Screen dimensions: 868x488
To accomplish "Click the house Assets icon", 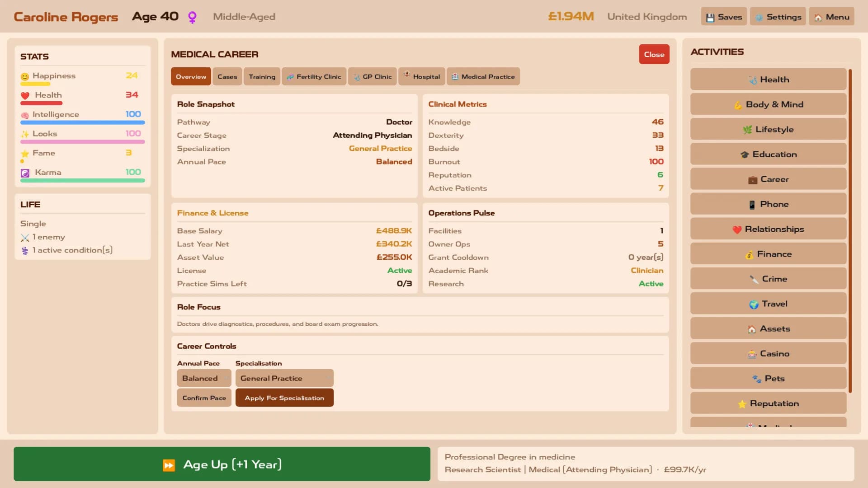I will 752,329.
